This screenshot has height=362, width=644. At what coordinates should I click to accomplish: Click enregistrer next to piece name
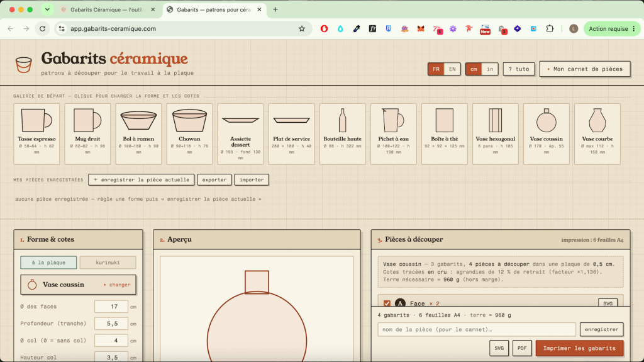pos(602,329)
